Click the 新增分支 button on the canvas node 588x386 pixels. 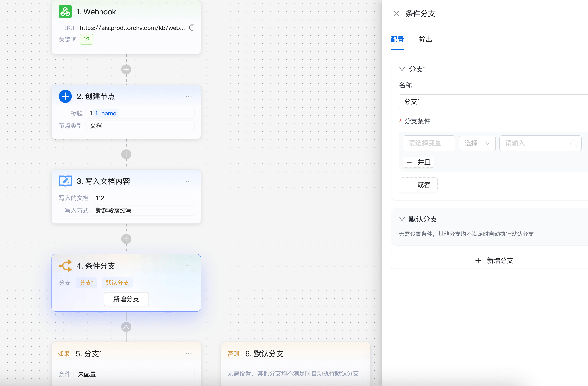click(126, 299)
